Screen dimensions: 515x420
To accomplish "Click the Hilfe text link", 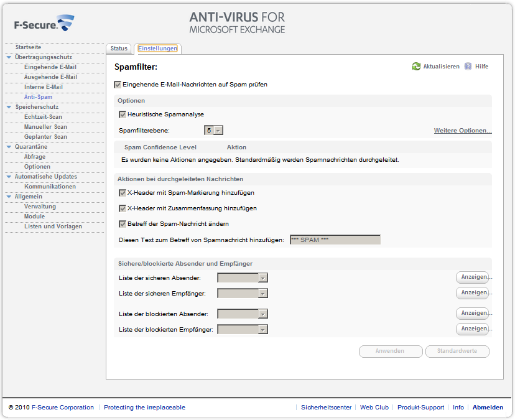I will (x=482, y=67).
